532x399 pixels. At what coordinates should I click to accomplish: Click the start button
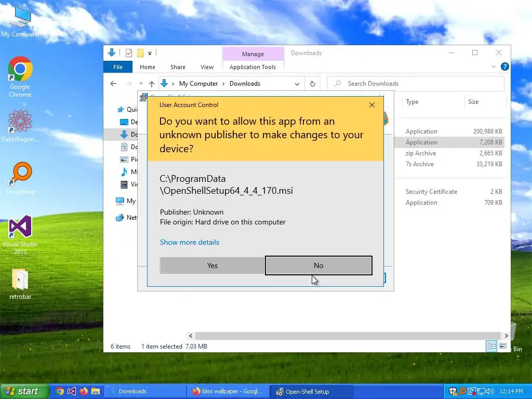[24, 391]
